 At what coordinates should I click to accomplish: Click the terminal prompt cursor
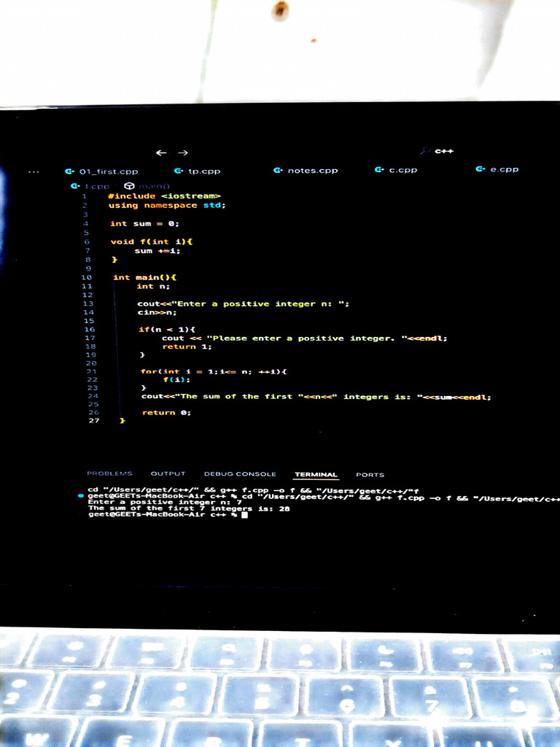(244, 515)
